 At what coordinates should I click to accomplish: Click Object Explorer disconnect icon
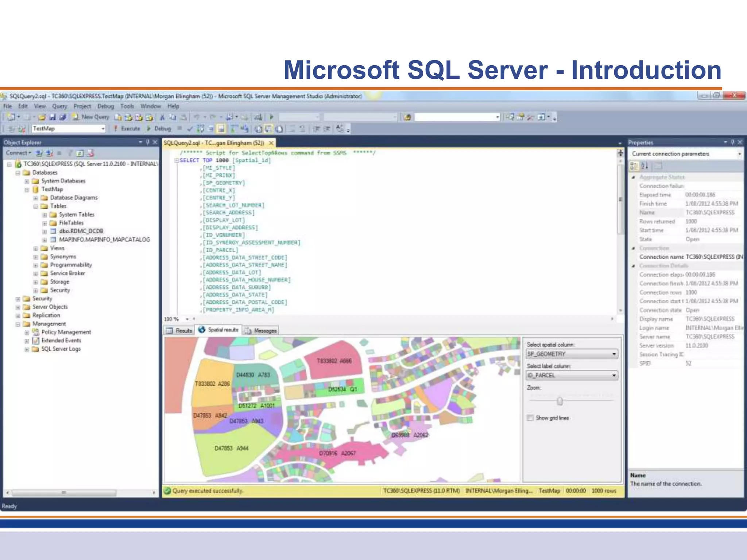50,153
